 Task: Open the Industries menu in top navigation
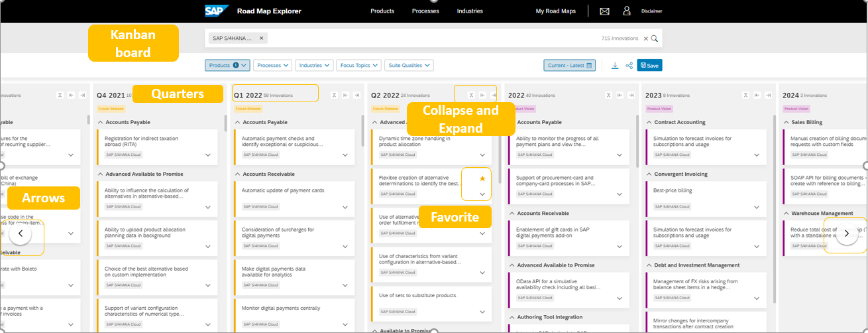click(x=470, y=11)
